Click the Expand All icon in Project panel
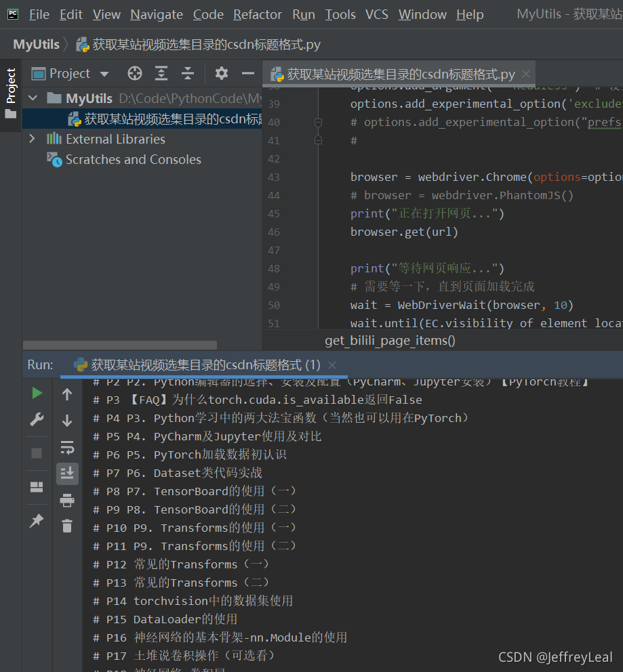623x672 pixels. 161,74
